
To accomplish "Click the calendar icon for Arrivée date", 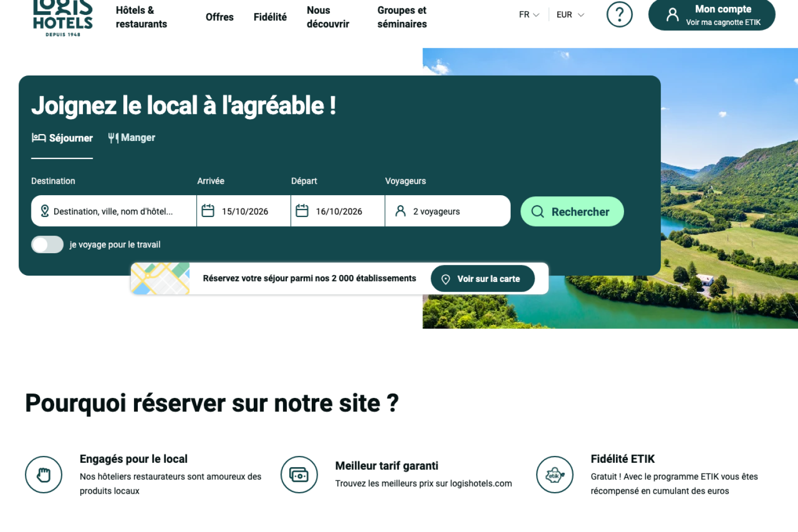I will point(208,211).
